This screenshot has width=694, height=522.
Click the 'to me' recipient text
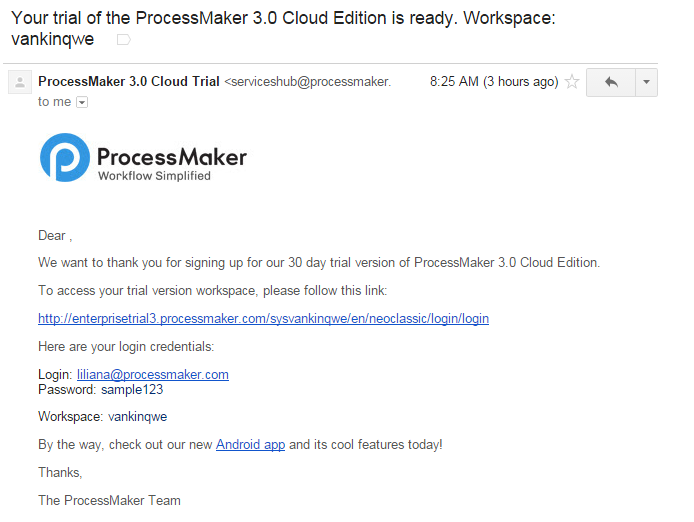[54, 102]
